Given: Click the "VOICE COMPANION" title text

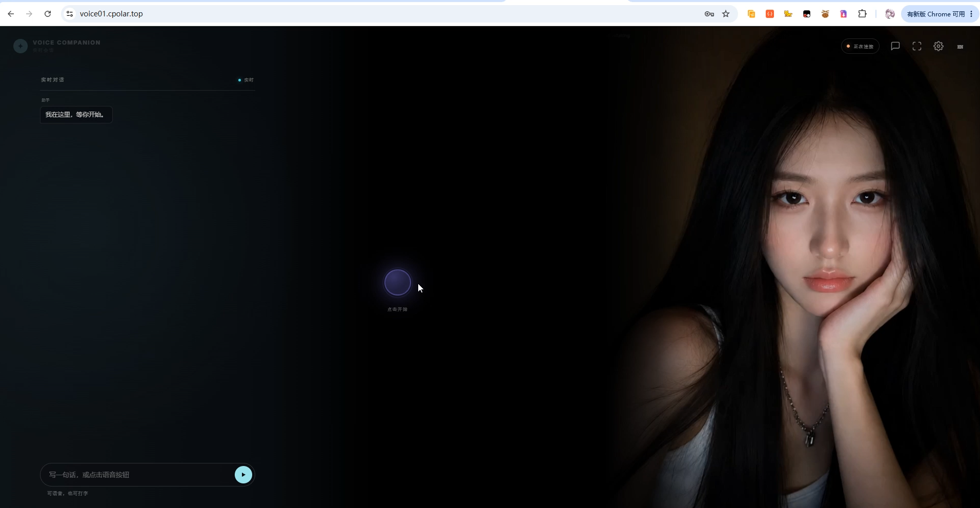Looking at the screenshot, I should 67,43.
